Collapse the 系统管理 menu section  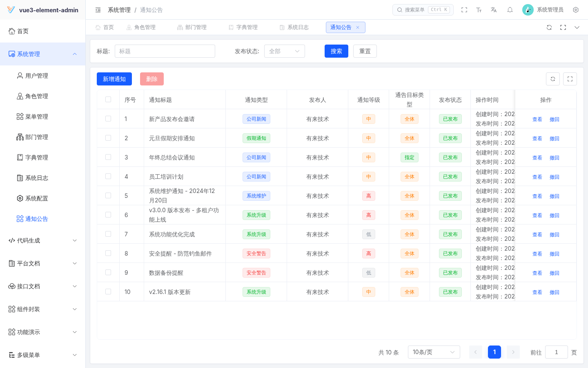tap(43, 54)
